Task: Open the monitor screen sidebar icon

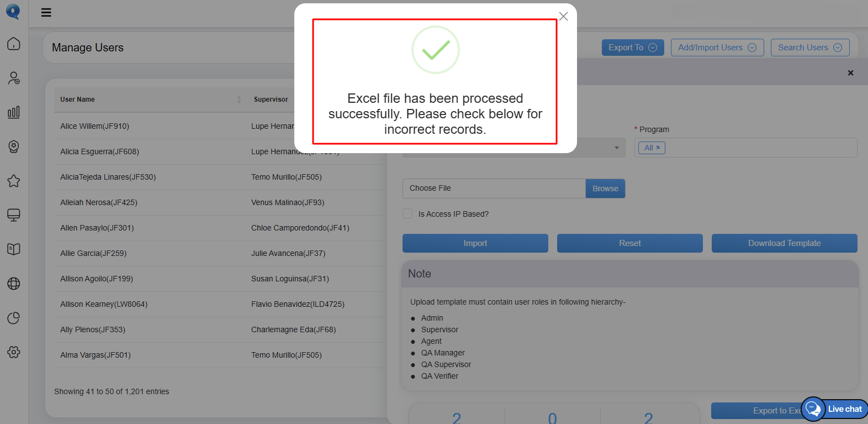Action: (14, 215)
